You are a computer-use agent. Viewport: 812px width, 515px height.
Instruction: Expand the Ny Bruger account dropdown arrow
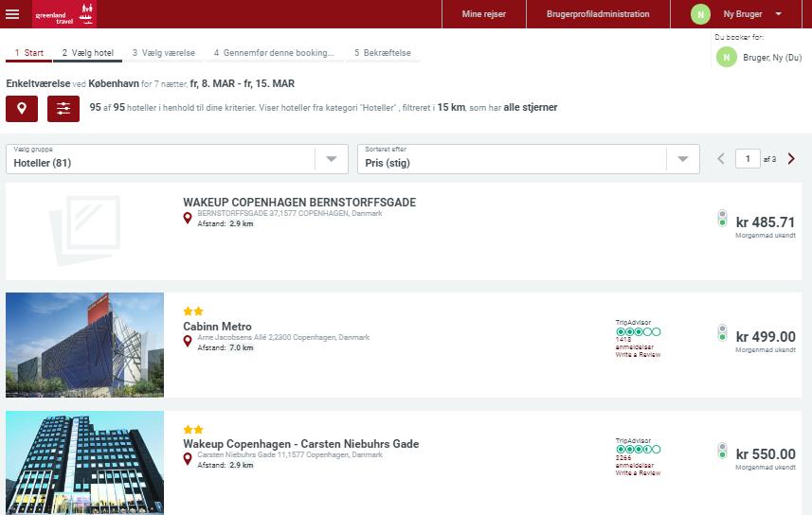(x=778, y=14)
